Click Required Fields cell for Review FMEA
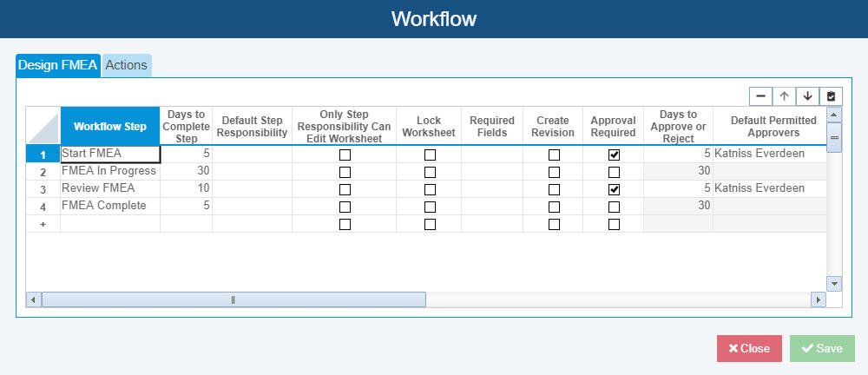Screen dimensions: 868x375 point(492,188)
